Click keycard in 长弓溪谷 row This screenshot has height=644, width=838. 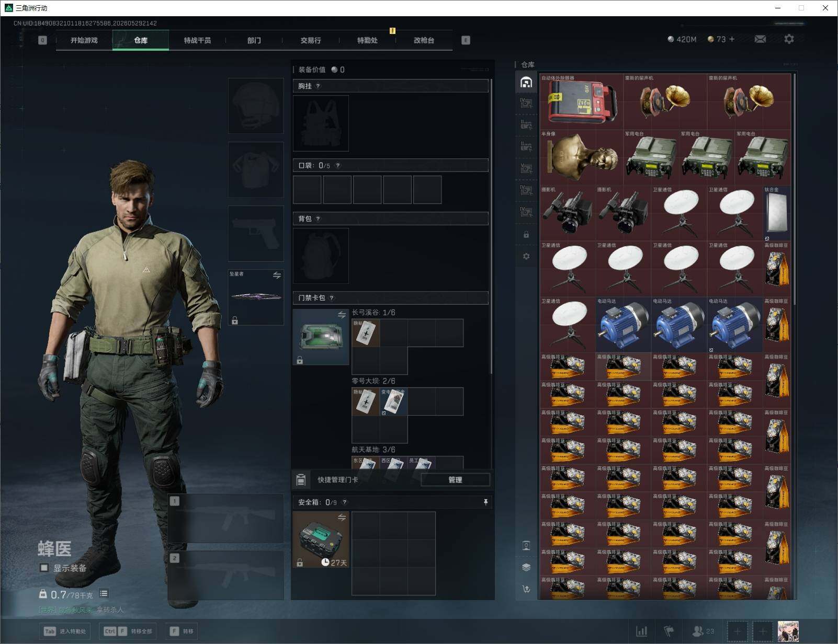366,333
